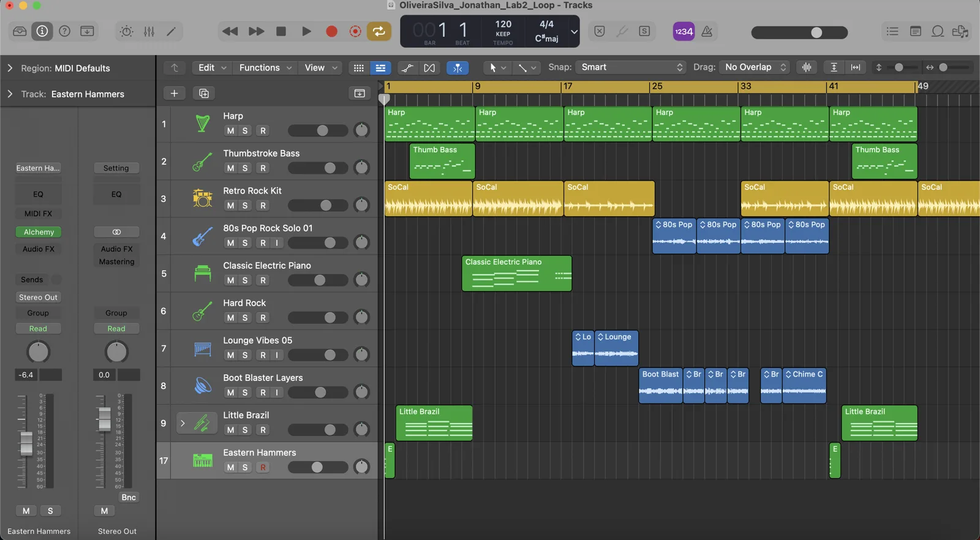Open the View menu

coord(320,67)
